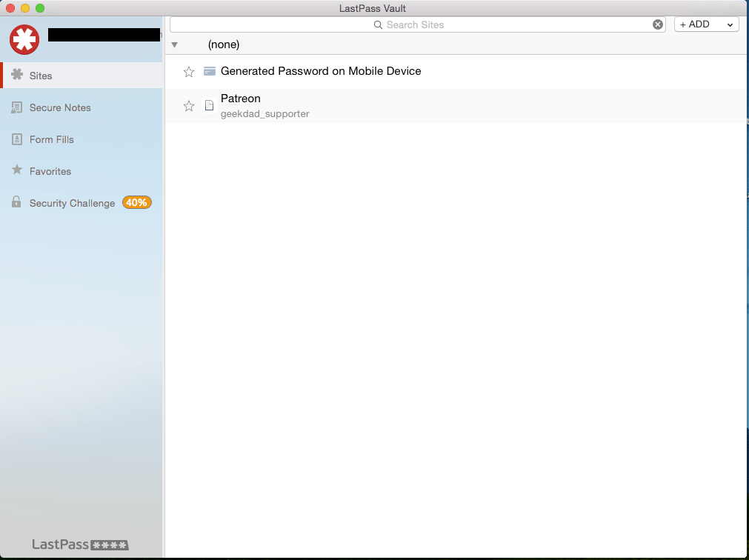Open Generated Password on Mobile Device entry
The image size is (749, 560).
(321, 71)
